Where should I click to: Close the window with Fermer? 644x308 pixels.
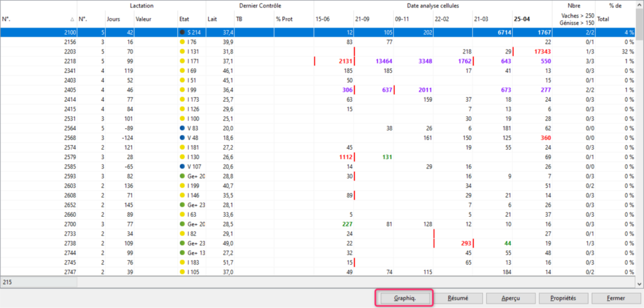616,298
